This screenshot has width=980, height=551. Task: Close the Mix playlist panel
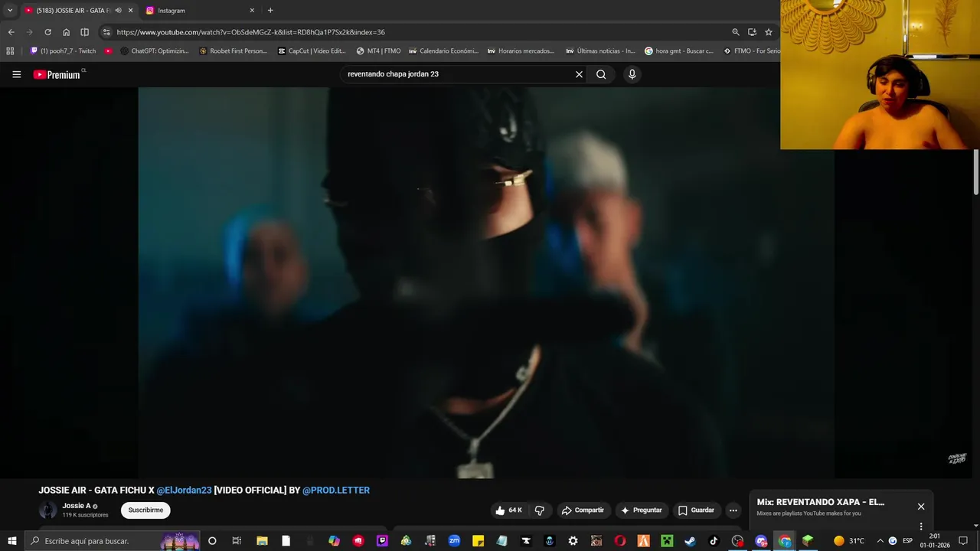(921, 507)
